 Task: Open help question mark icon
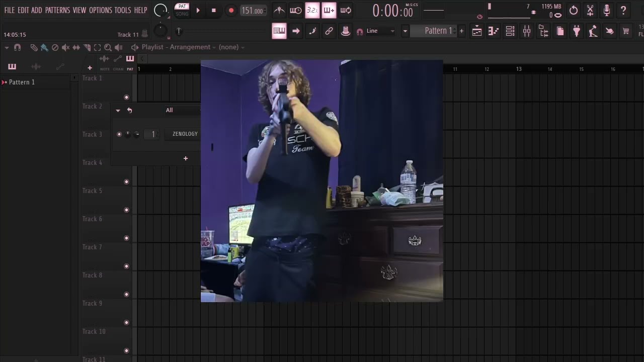pos(623,10)
